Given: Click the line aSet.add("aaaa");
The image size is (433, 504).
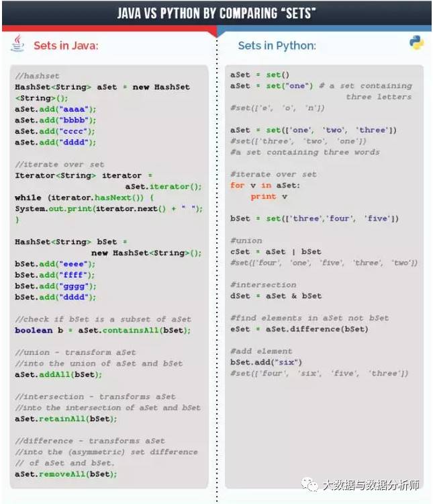Looking at the screenshot, I should (x=55, y=110).
